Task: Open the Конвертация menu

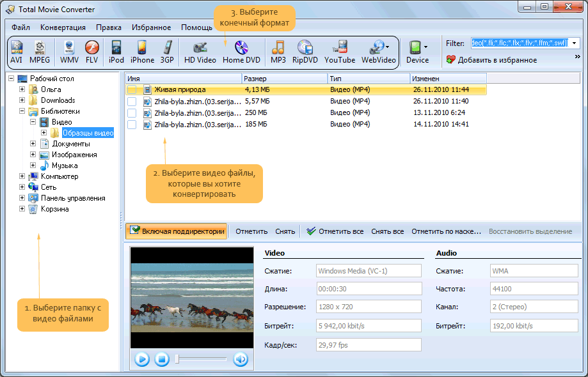Action: (x=63, y=27)
